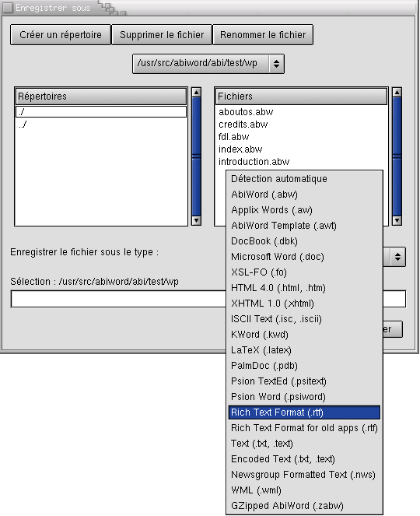Choose KWord (.kwd) file type
This screenshot has width=420, height=516.
[304, 335]
